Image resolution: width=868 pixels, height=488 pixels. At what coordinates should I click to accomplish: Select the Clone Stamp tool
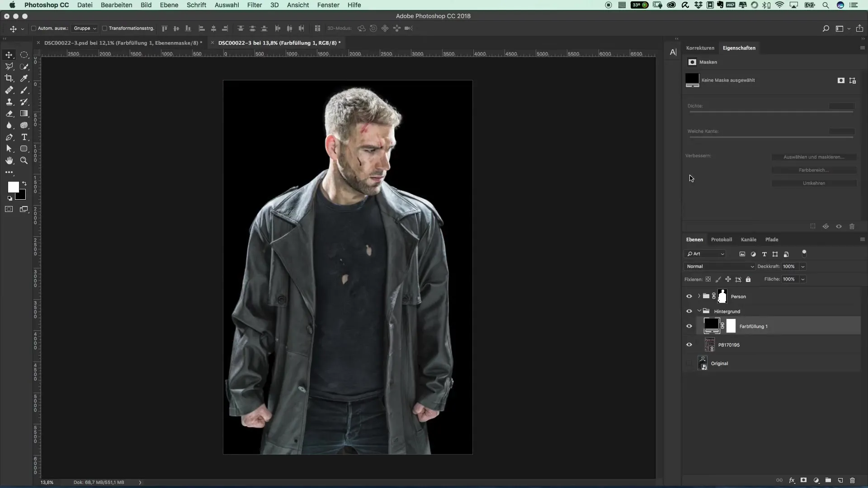[9, 102]
